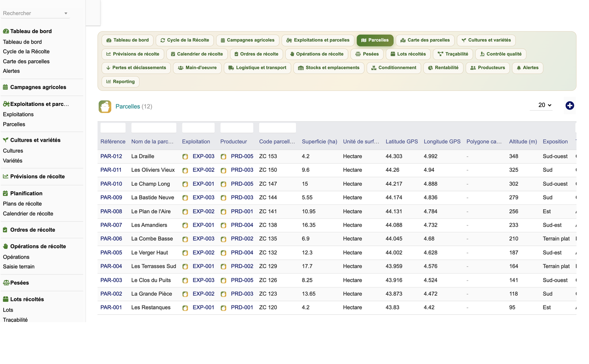The image size is (589, 364).
Task: Click the PRD-003 icon in the PAR-011 row
Action: point(223,171)
